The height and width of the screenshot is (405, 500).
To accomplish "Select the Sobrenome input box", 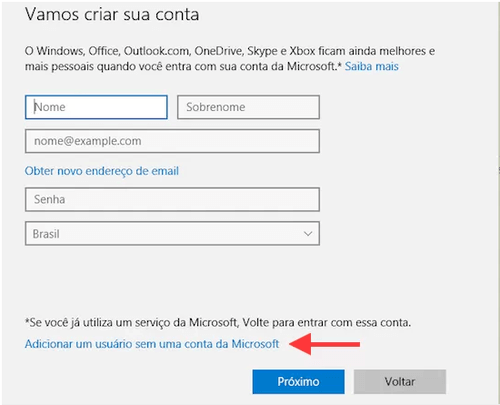I will [x=248, y=107].
